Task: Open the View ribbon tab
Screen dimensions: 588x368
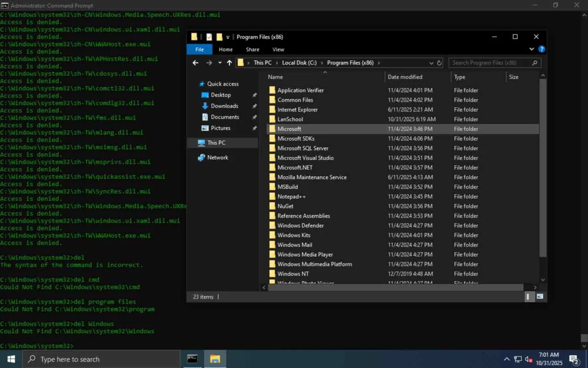Action: [x=278, y=49]
